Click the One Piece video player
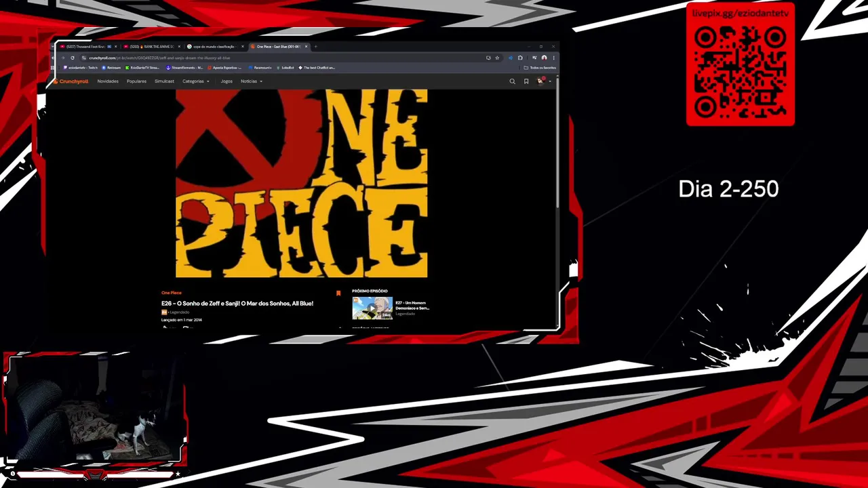 301,183
